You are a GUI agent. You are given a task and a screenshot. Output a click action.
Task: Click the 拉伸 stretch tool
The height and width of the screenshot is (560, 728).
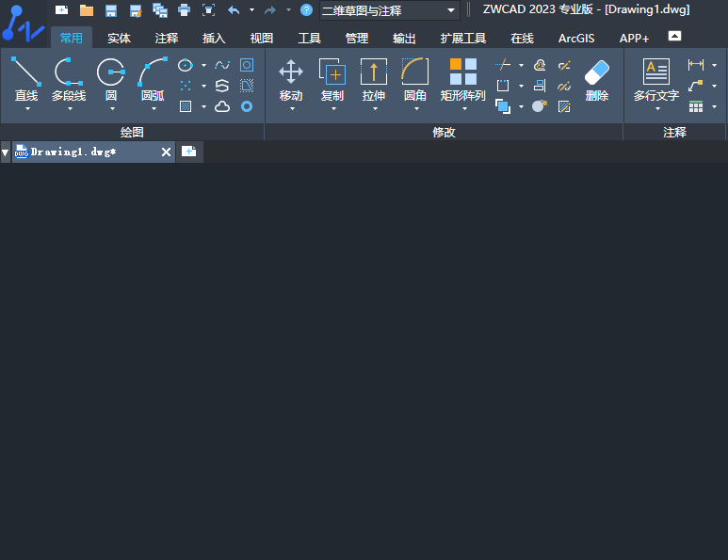tap(374, 79)
